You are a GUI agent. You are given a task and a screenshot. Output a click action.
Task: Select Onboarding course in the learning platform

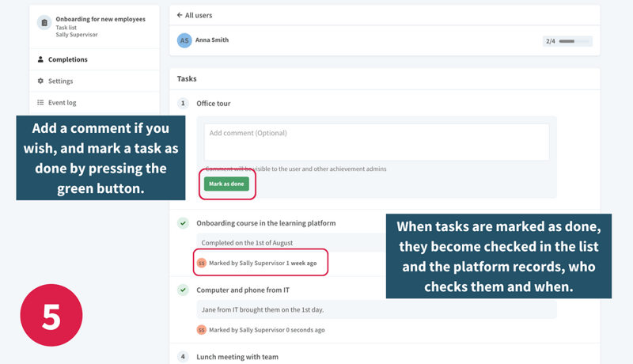point(266,223)
